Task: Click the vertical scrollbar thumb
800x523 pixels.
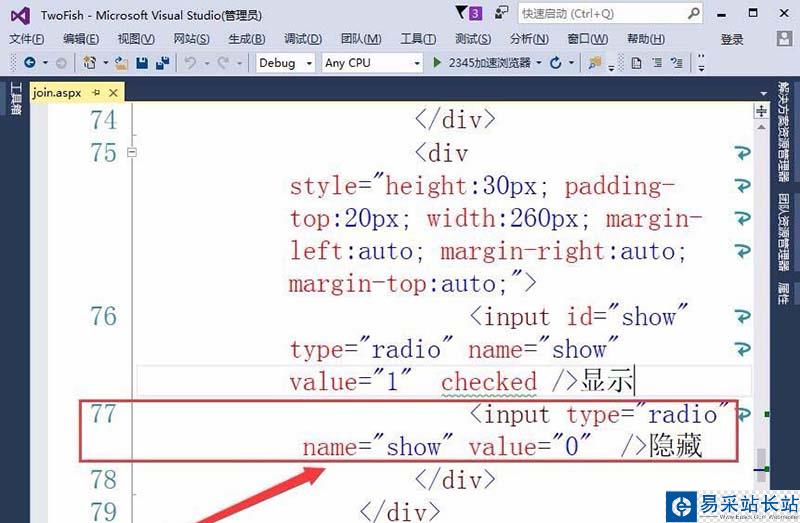Action: [761, 465]
